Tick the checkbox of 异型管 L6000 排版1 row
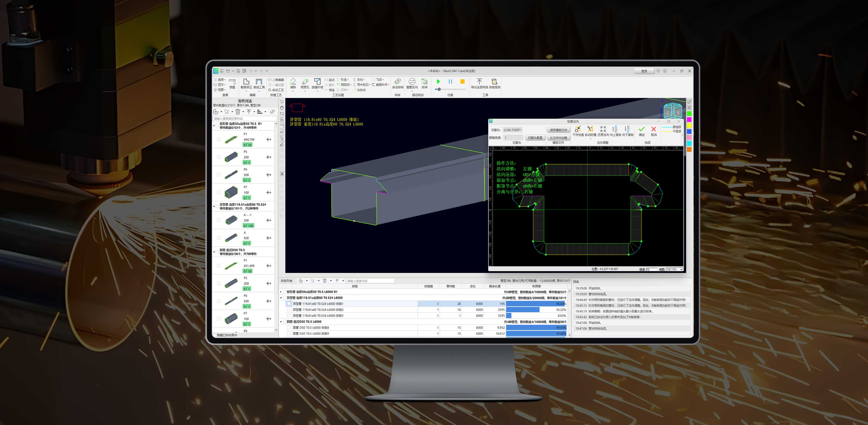This screenshot has height=425, width=868. click(289, 304)
